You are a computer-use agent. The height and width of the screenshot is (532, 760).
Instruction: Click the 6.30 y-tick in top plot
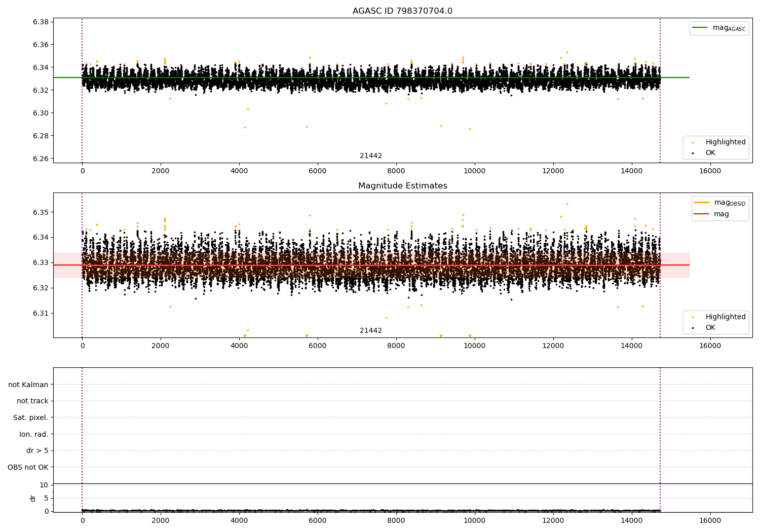(41, 113)
